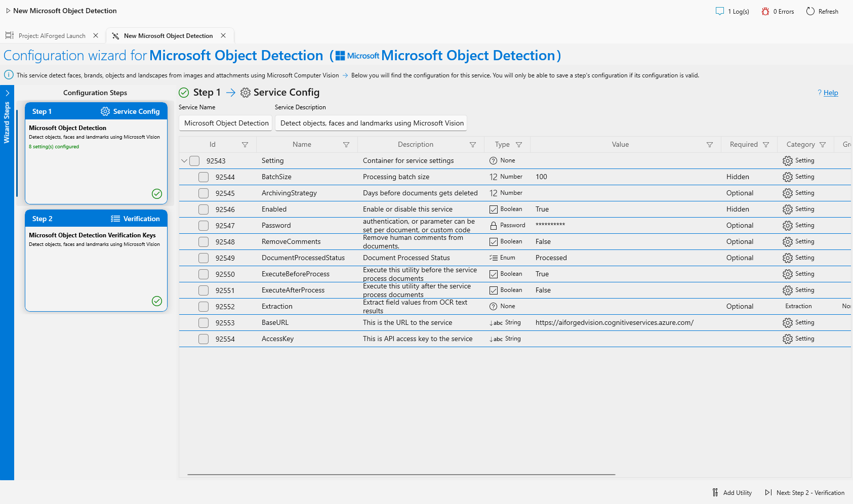Open the Type column filter icon

[519, 145]
